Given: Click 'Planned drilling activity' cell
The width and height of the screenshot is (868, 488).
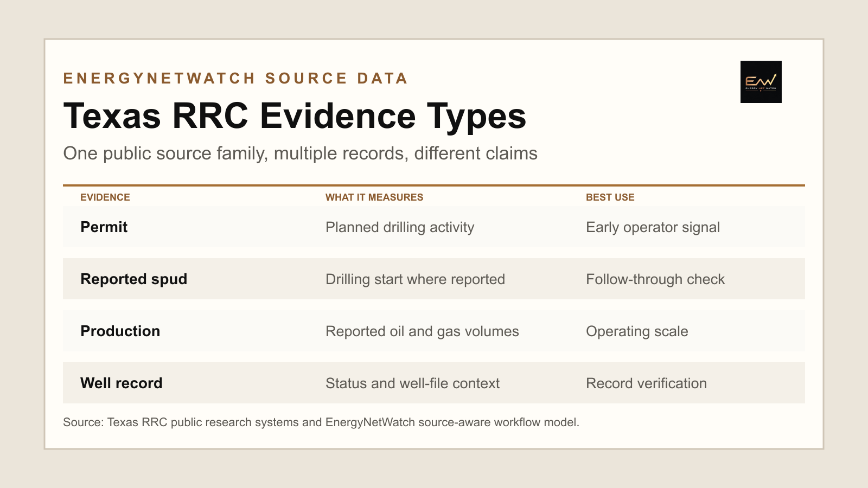Looking at the screenshot, I should tap(400, 227).
